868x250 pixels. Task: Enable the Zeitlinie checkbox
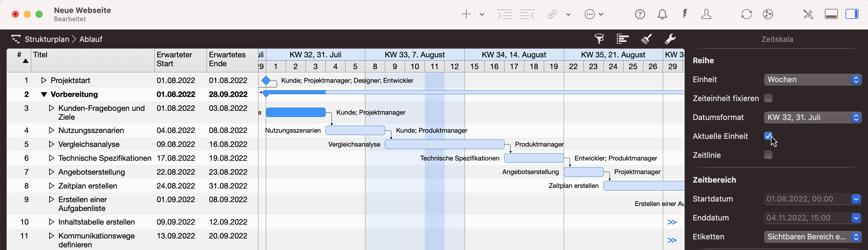click(x=768, y=155)
